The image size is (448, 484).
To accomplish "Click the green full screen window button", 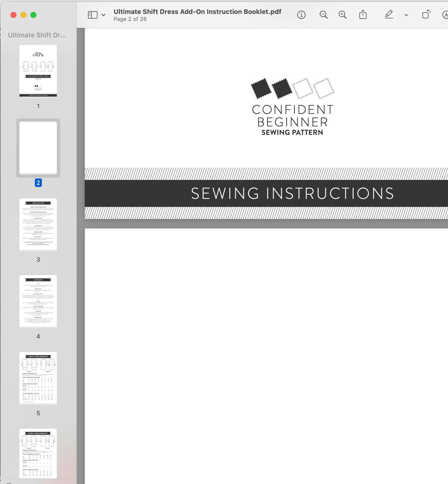I will coord(33,15).
